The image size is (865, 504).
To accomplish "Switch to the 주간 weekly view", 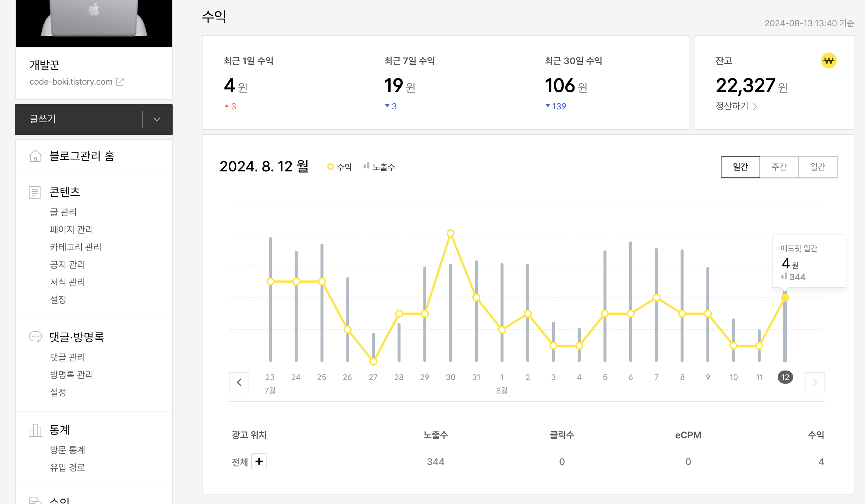I will [x=779, y=167].
